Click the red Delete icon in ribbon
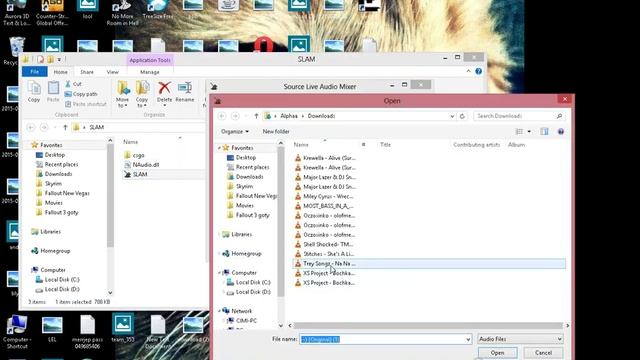The image size is (640, 360). [x=164, y=87]
